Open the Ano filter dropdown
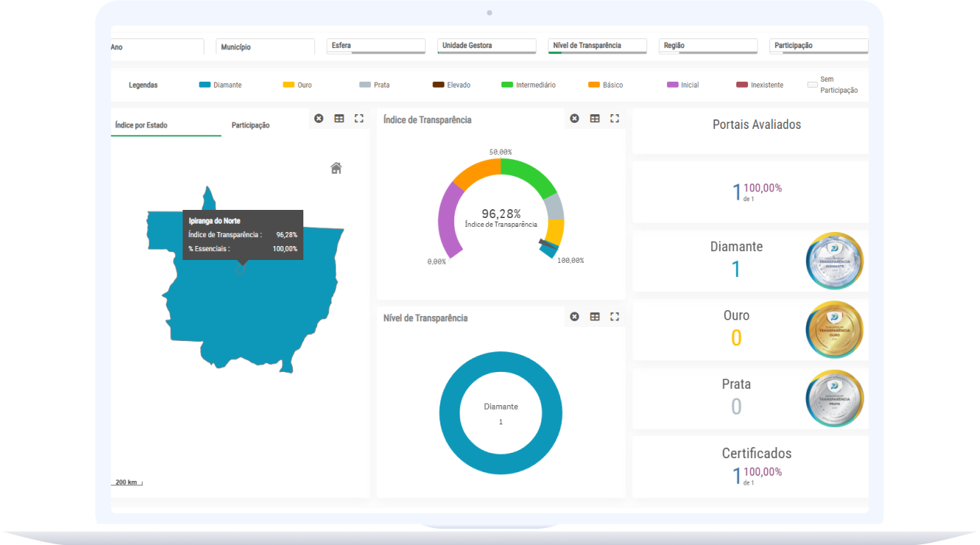The height and width of the screenshot is (545, 980). [x=157, y=47]
